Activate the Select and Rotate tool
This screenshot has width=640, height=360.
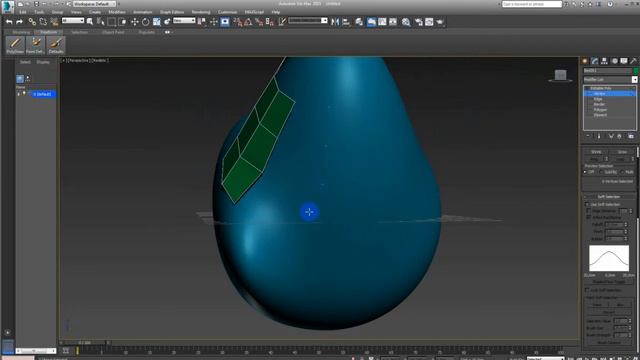tap(145, 22)
